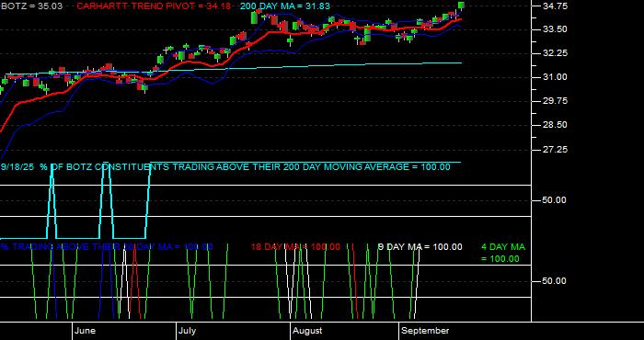Click the BOTZ constituents above 200 day label
644x340 pixels.
pyautogui.click(x=225, y=167)
